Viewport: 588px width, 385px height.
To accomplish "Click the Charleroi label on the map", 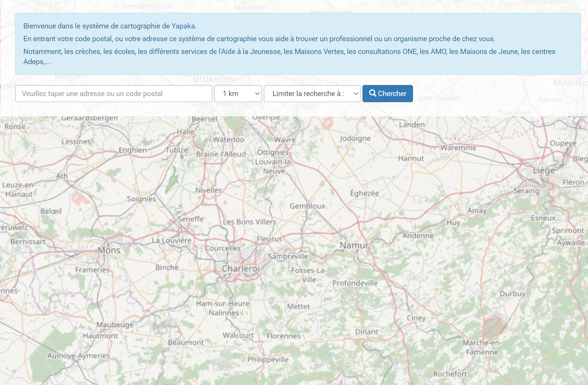I will click(241, 269).
